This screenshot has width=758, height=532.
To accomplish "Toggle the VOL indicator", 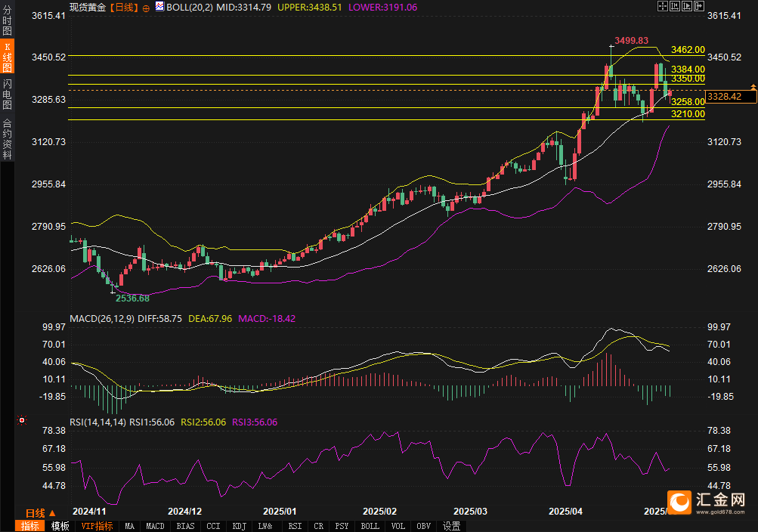I will (398, 526).
